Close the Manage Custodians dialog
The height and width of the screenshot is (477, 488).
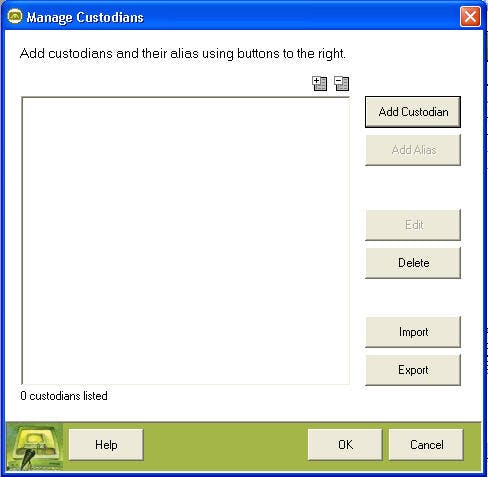click(470, 16)
